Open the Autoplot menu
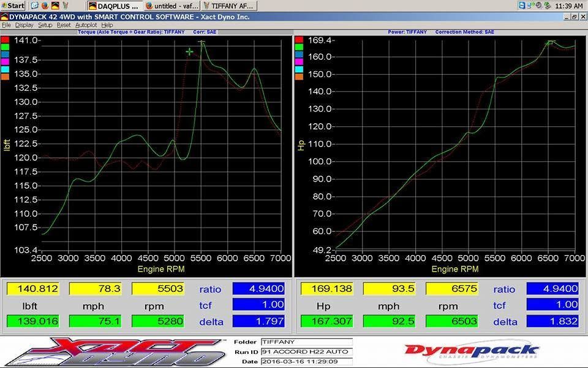The image size is (588, 368). pyautogui.click(x=86, y=25)
